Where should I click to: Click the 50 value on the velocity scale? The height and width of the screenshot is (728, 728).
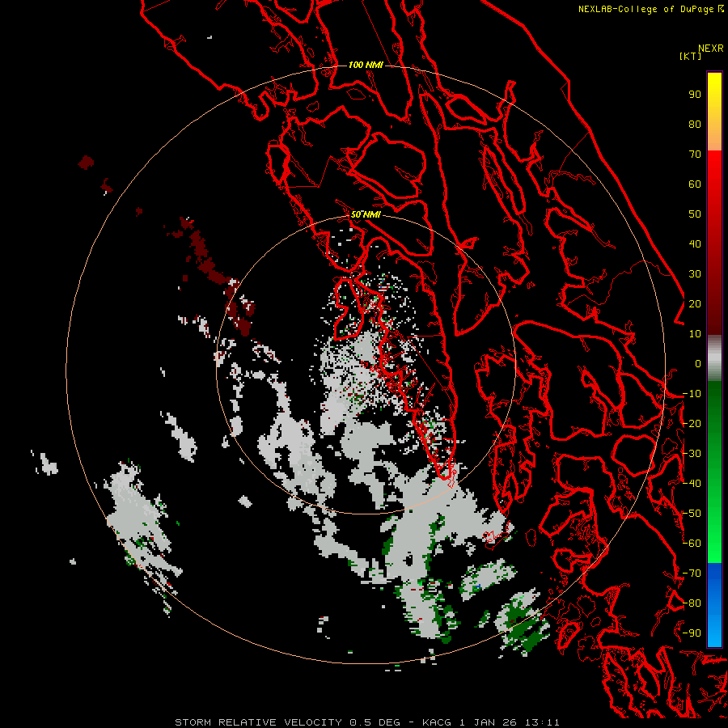click(x=695, y=214)
